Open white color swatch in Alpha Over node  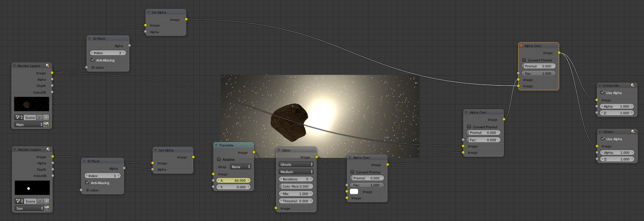tap(354, 191)
